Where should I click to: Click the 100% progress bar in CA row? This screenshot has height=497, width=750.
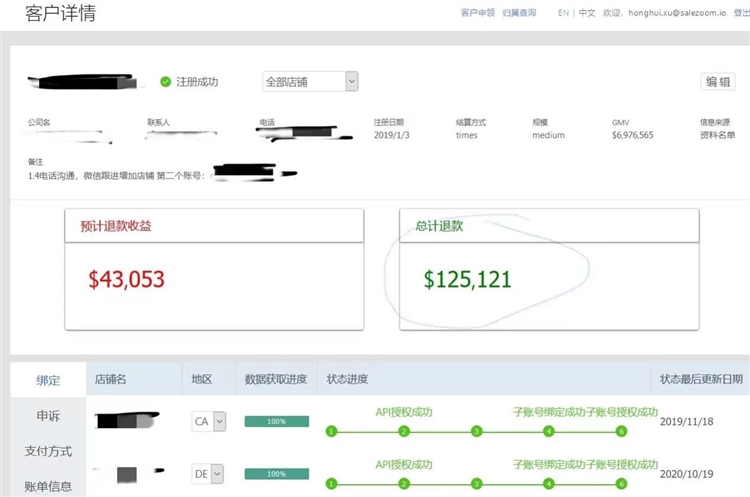pyautogui.click(x=276, y=421)
